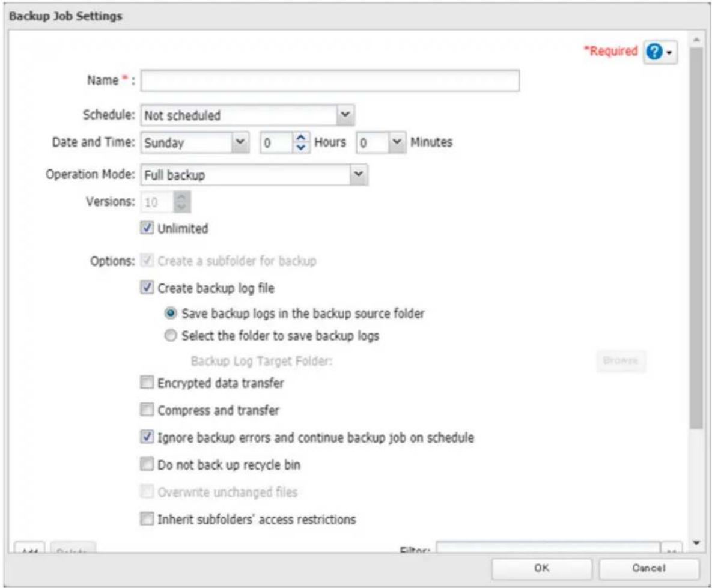Click the Backup Log Target Folder label

point(261,362)
